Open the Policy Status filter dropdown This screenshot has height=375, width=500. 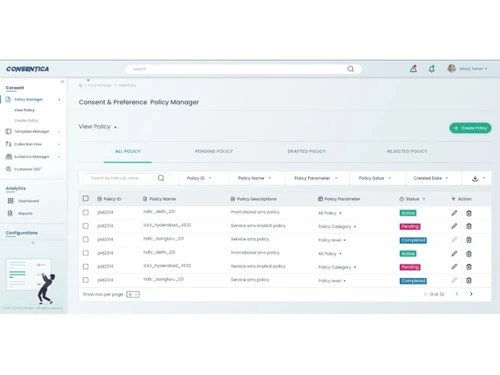375,178
